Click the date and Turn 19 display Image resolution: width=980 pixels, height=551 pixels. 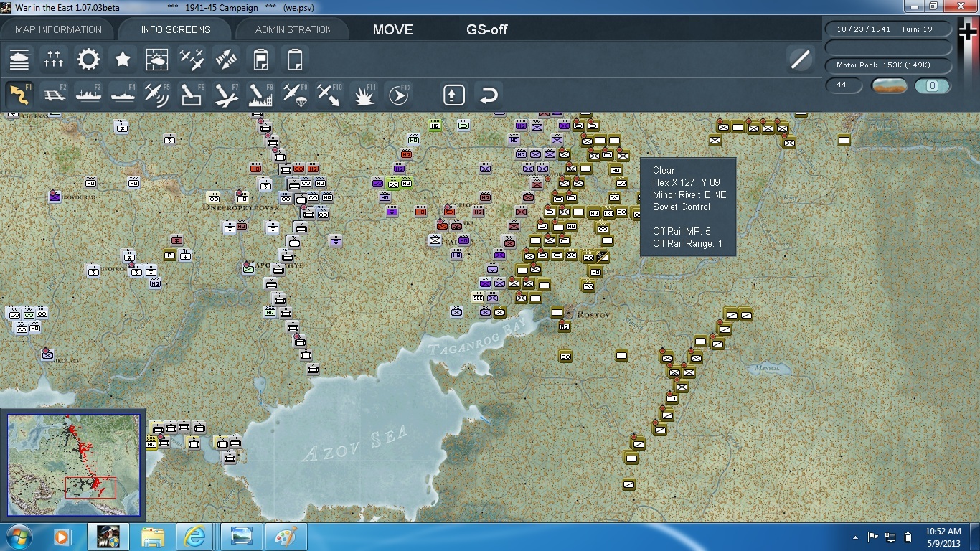889,29
